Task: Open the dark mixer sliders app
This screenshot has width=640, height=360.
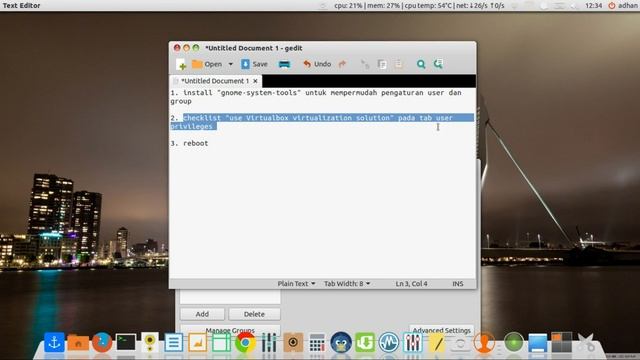Action: pyautogui.click(x=269, y=342)
